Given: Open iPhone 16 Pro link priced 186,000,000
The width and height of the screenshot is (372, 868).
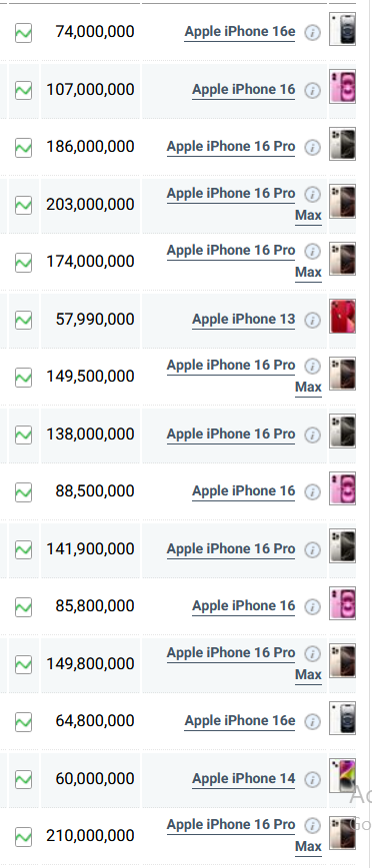Looking at the screenshot, I should pos(231,147).
